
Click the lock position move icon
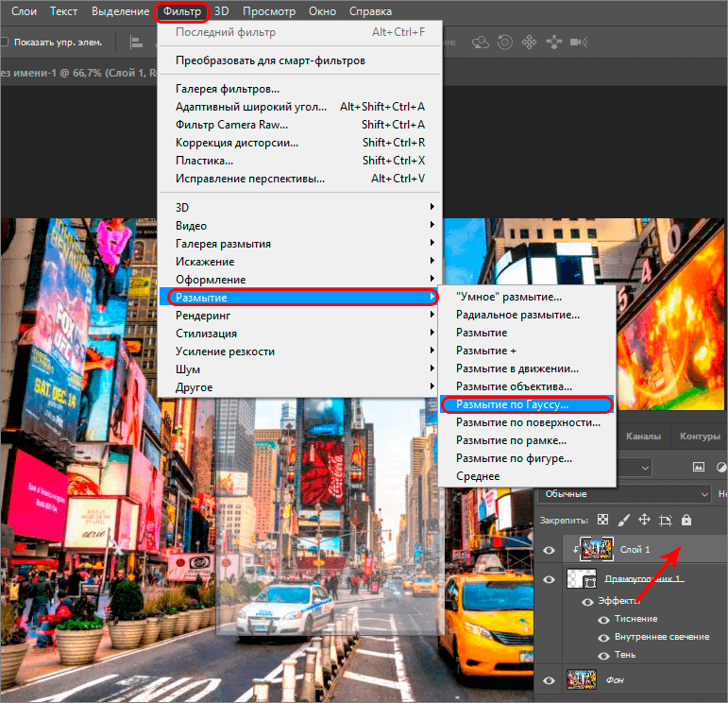click(644, 520)
